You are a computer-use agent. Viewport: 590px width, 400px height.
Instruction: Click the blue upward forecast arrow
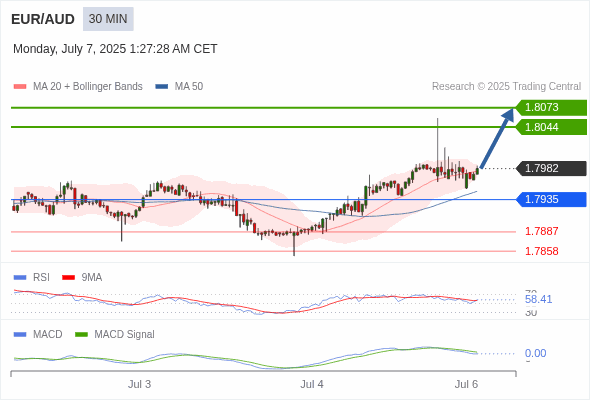point(497,138)
